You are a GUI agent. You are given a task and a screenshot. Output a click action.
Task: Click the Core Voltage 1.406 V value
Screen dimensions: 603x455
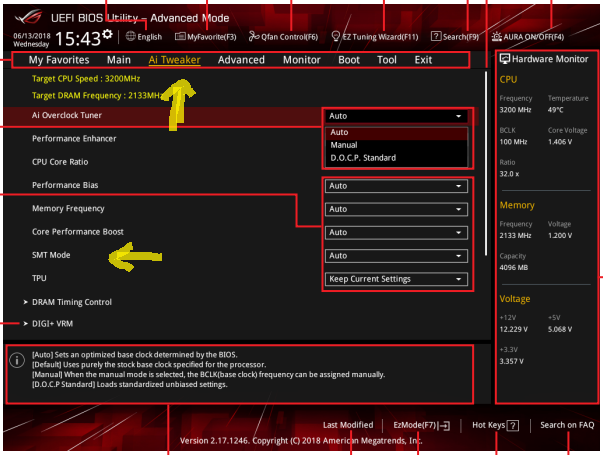point(560,142)
